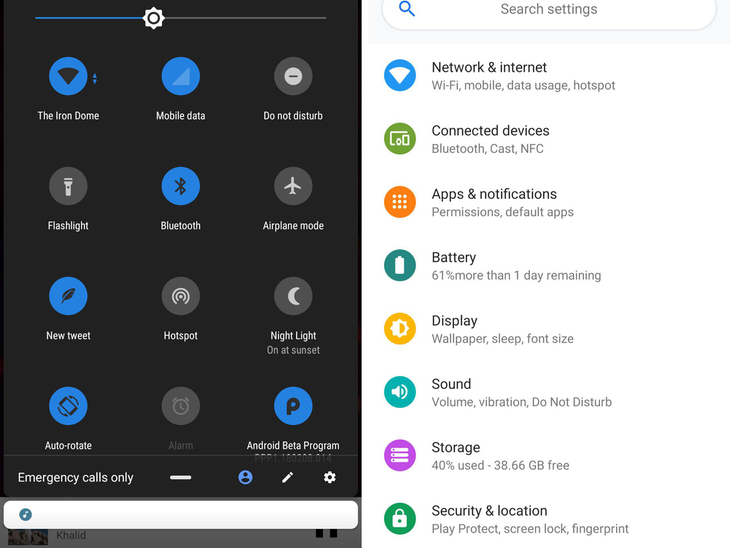730x548 pixels.
Task: Tap the quick settings drag handle bar
Action: coord(181,477)
